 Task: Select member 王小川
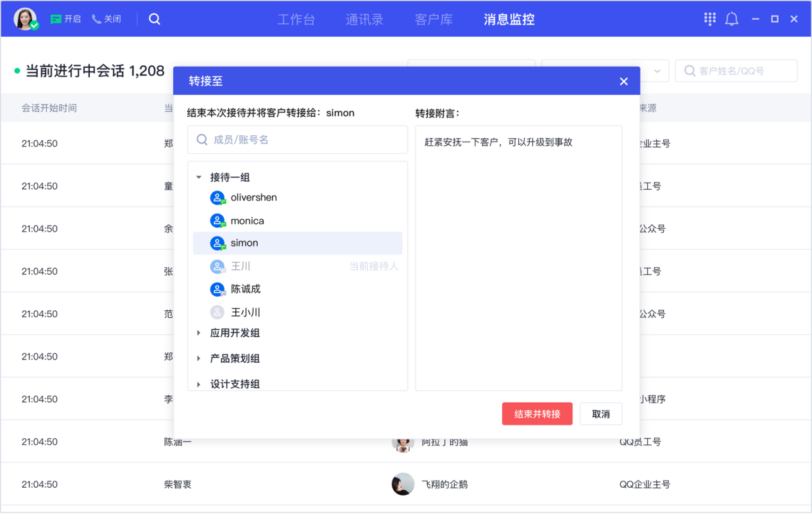pyautogui.click(x=298, y=313)
